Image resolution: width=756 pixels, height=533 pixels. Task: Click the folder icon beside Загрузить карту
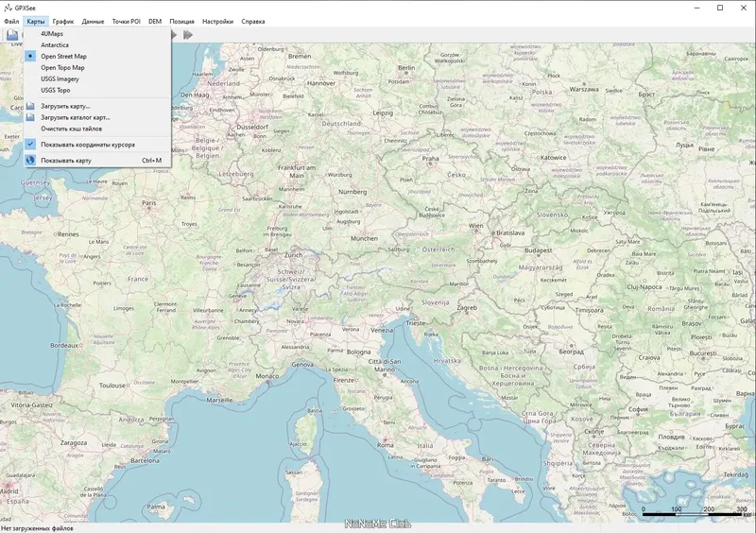click(x=30, y=106)
